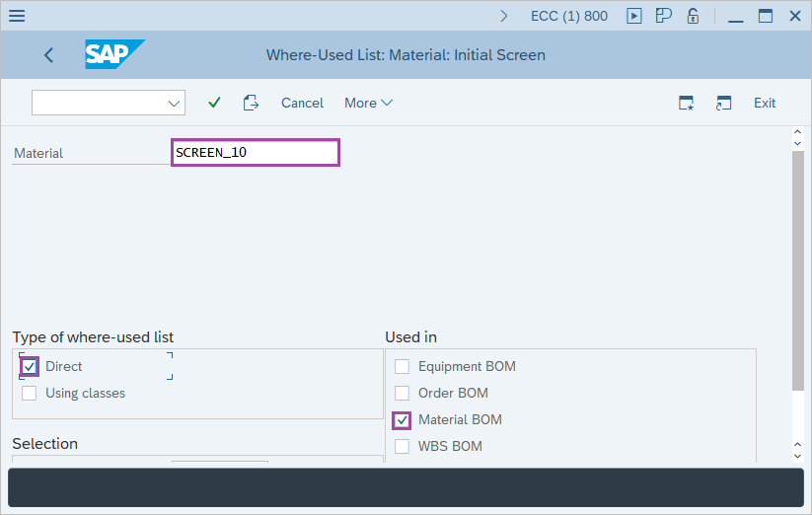Open the More menu
This screenshot has height=515, width=812.
[368, 103]
